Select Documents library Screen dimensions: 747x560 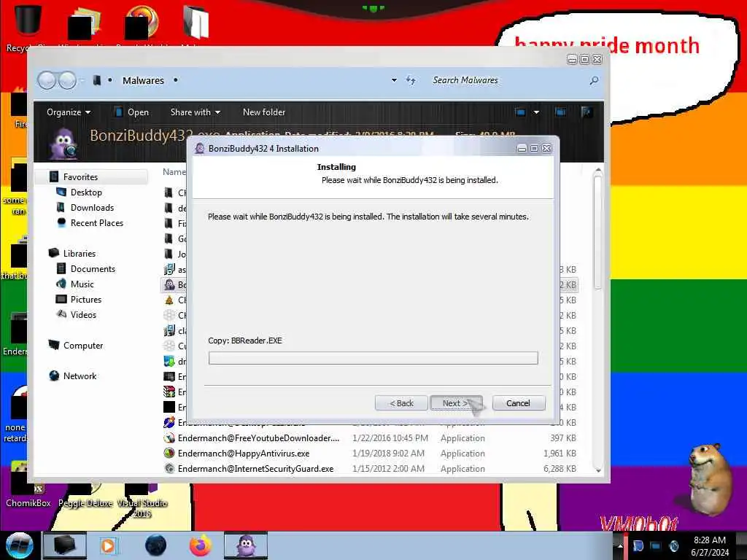[x=93, y=268]
